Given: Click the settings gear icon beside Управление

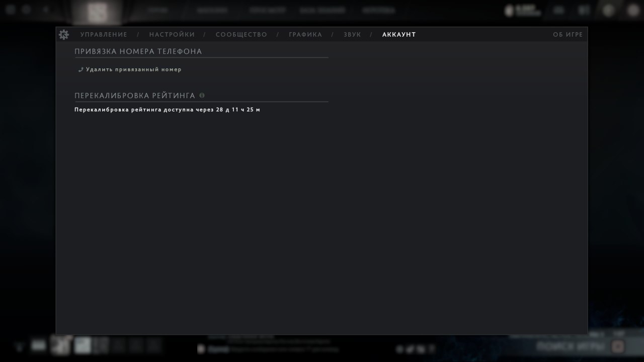Looking at the screenshot, I should click(63, 34).
